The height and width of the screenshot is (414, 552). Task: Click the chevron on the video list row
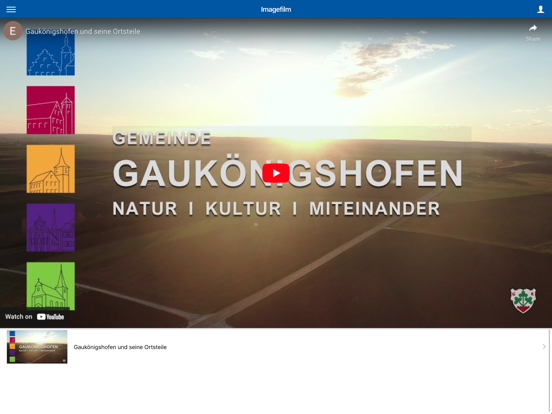(x=544, y=347)
